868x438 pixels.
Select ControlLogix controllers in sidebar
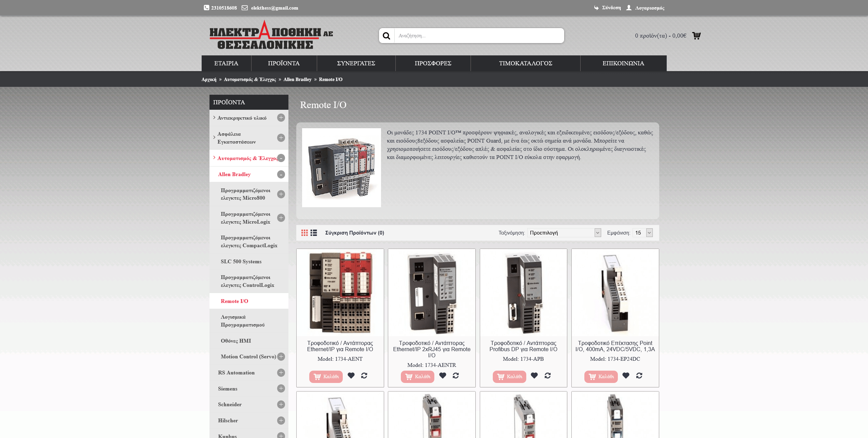pos(247,281)
